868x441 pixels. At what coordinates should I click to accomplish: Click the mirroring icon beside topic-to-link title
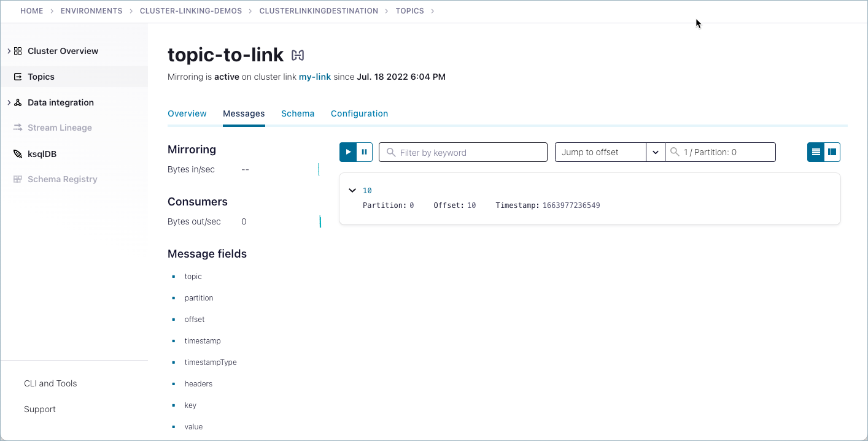point(298,55)
